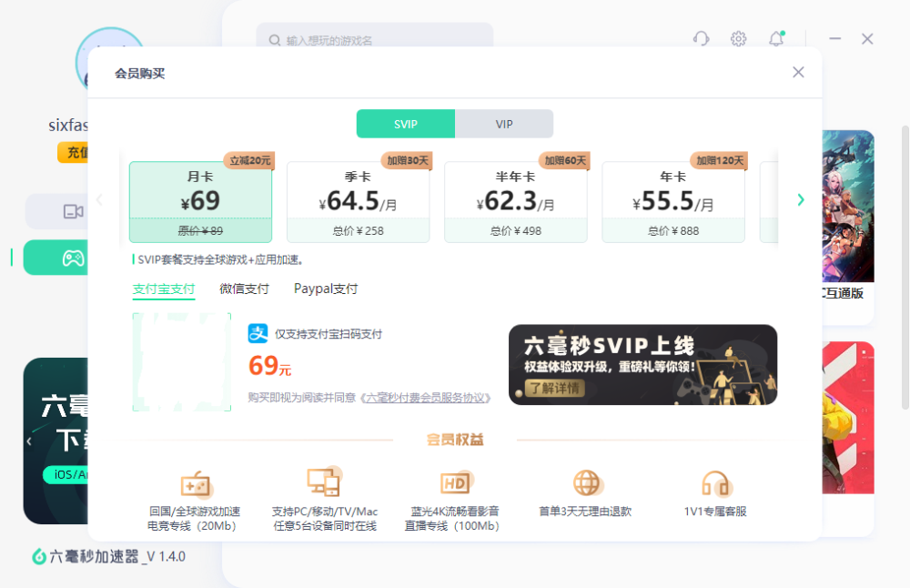
Task: Open settings gear in top bar
Action: [738, 39]
